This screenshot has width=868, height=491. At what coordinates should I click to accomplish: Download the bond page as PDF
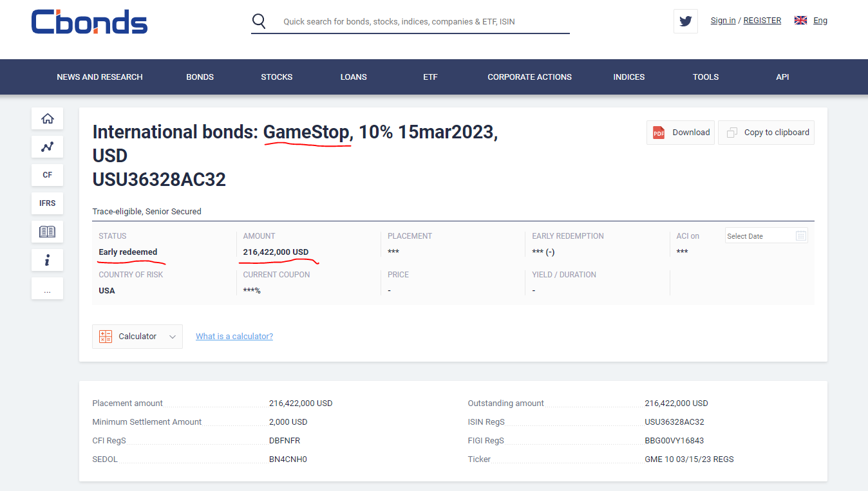tap(681, 133)
